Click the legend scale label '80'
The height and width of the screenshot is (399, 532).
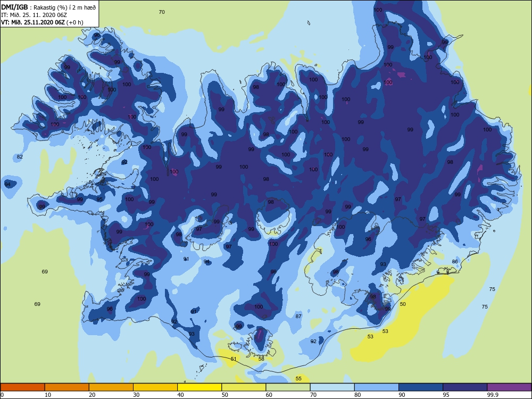click(x=358, y=395)
